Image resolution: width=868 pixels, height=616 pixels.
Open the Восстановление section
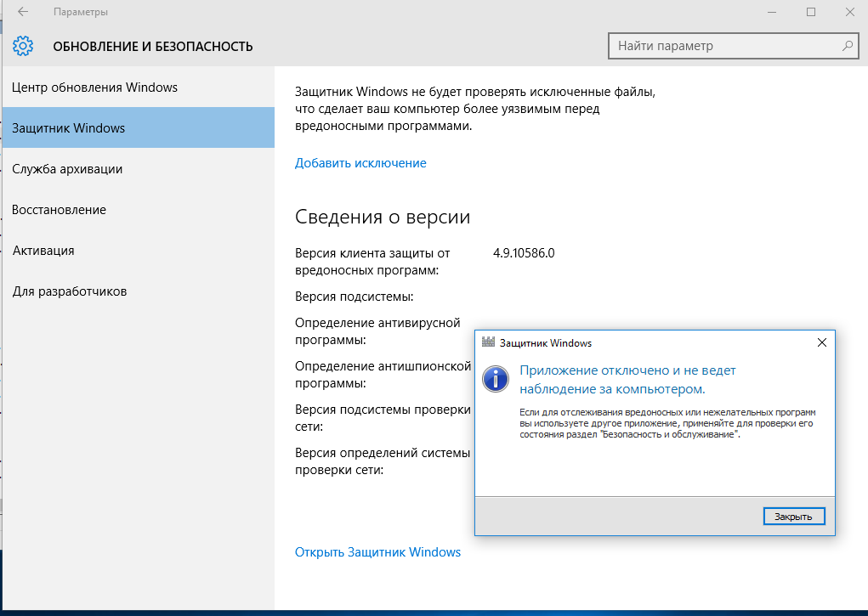coord(59,210)
